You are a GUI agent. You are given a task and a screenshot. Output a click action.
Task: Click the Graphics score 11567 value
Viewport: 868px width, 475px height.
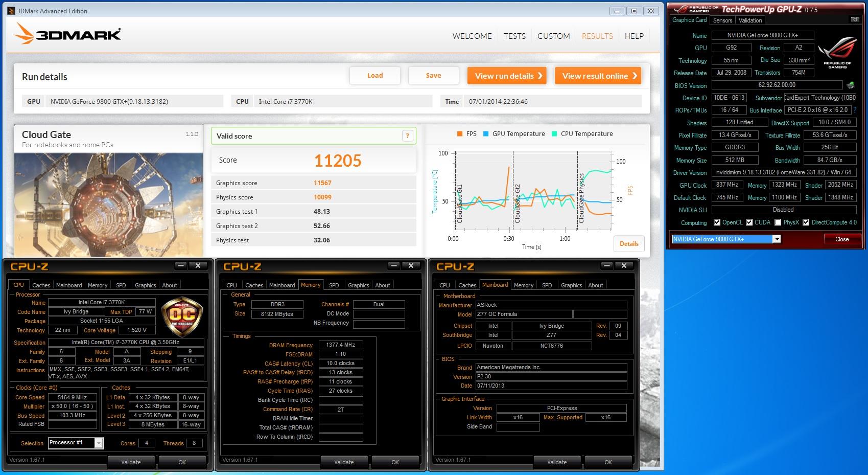tap(322, 183)
